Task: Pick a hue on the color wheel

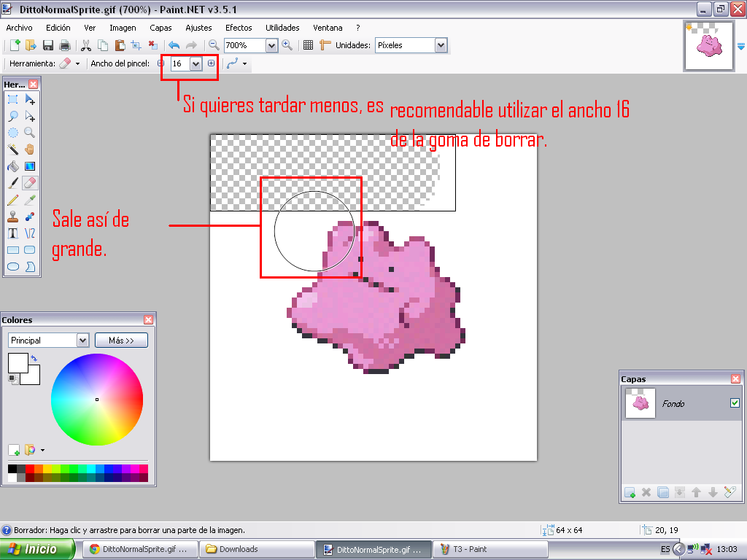Action: pyautogui.click(x=97, y=400)
